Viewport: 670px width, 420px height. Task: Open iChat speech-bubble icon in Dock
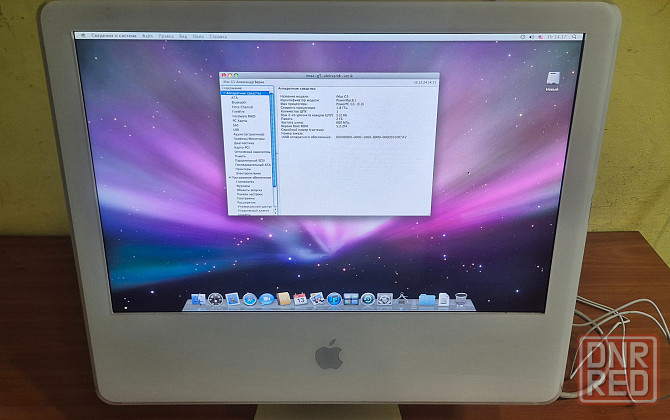pyautogui.click(x=267, y=299)
